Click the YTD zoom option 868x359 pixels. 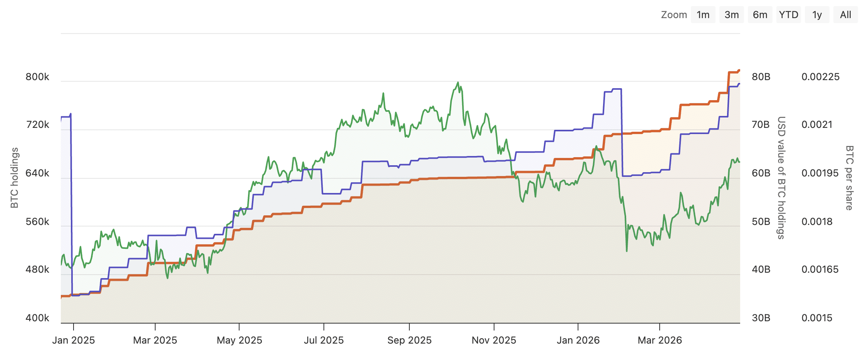pos(788,15)
